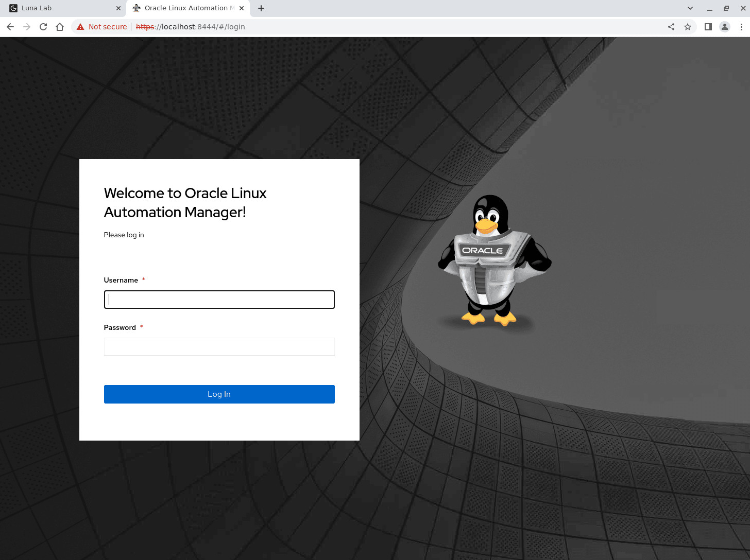750x560 pixels.
Task: Open the browser side panel
Action: (708, 27)
